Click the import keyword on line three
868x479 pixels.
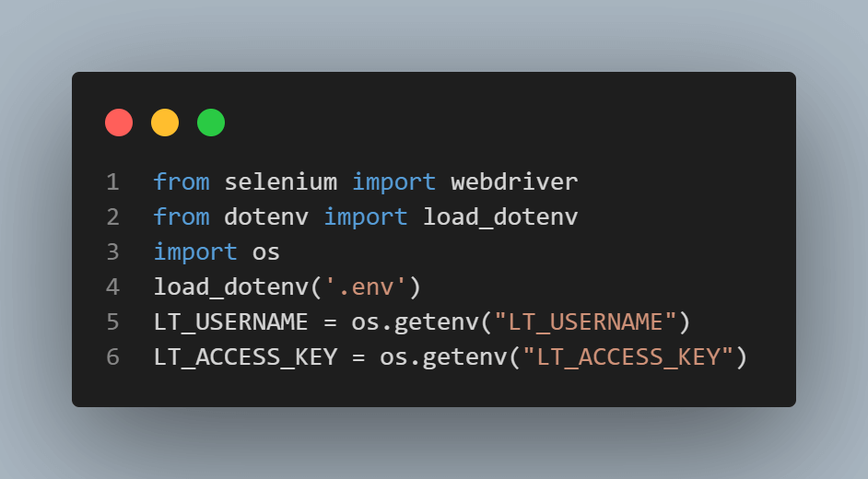pyautogui.click(x=195, y=252)
